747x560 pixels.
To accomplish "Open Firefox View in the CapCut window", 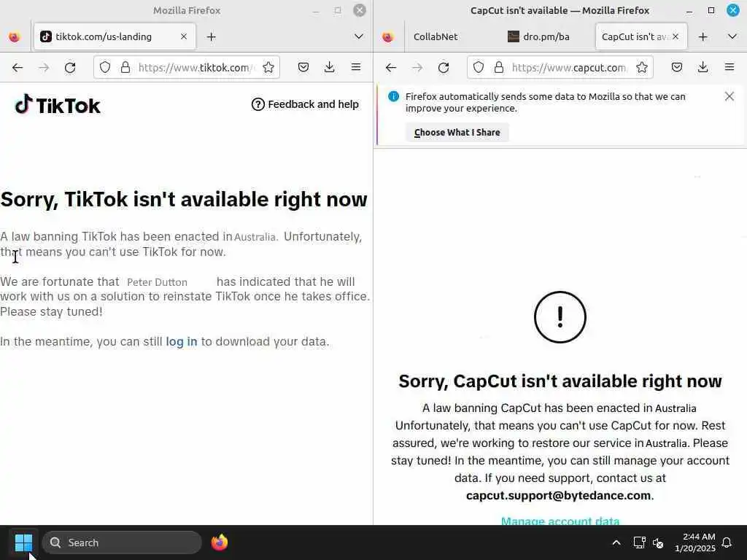I will (x=388, y=36).
